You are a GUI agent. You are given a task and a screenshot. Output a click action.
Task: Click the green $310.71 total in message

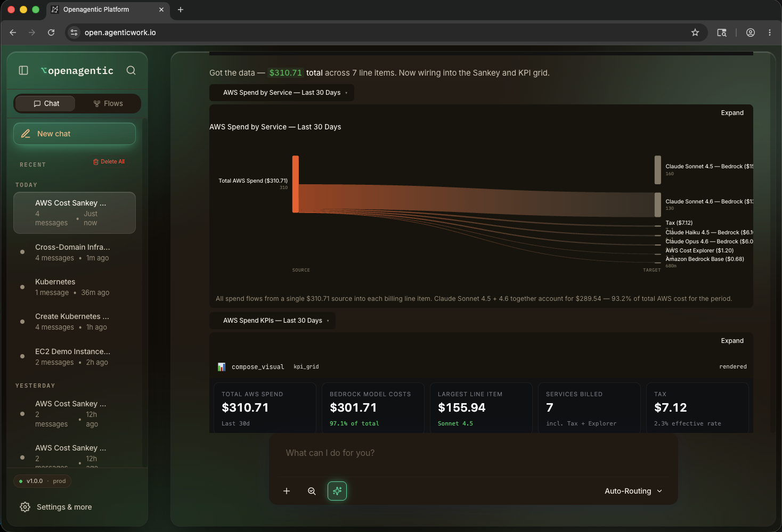pyautogui.click(x=286, y=73)
